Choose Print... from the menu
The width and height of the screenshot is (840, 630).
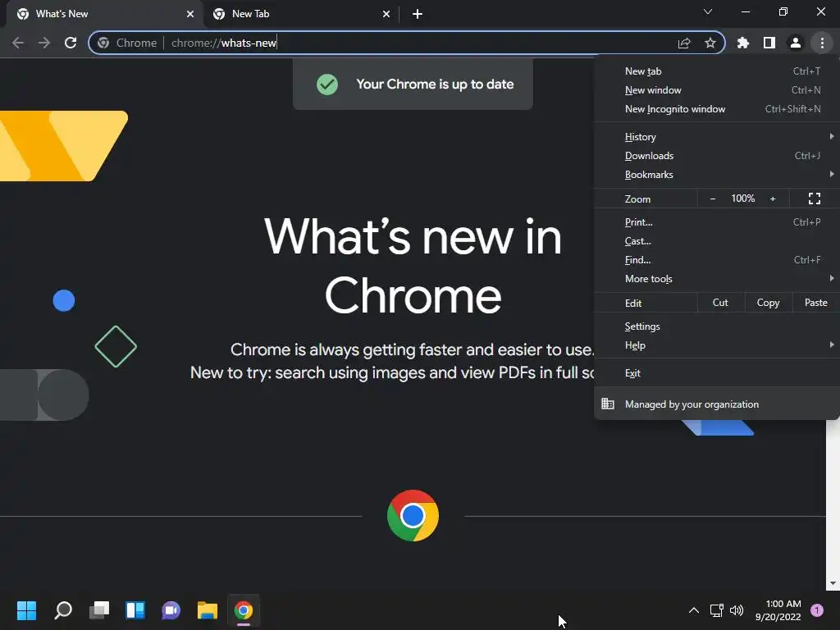tap(717, 221)
